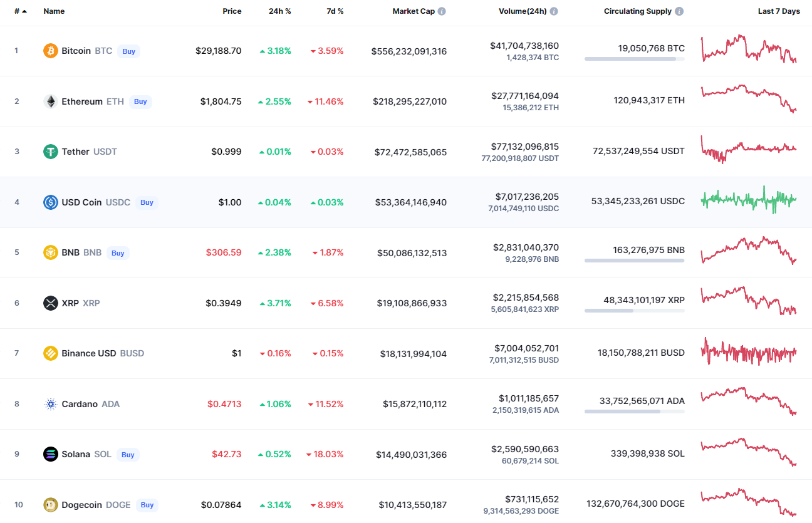This screenshot has width=812, height=523.
Task: Sort by Volume(24h) column header
Action: coord(523,11)
